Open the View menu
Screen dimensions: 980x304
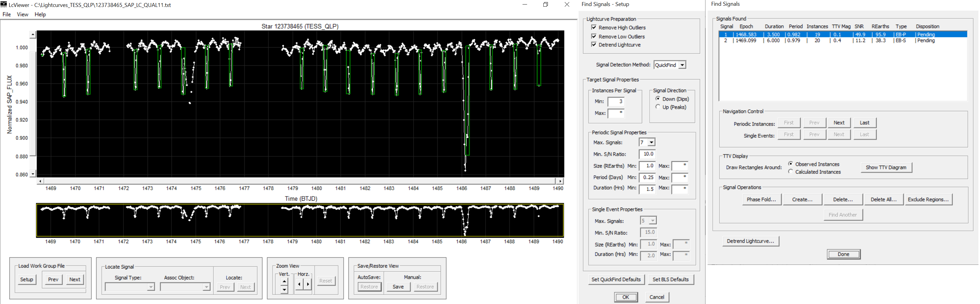tap(22, 14)
